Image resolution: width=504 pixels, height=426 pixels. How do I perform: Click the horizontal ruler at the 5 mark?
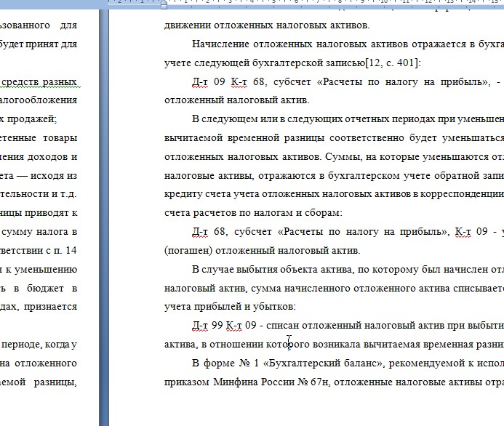[x=274, y=1]
